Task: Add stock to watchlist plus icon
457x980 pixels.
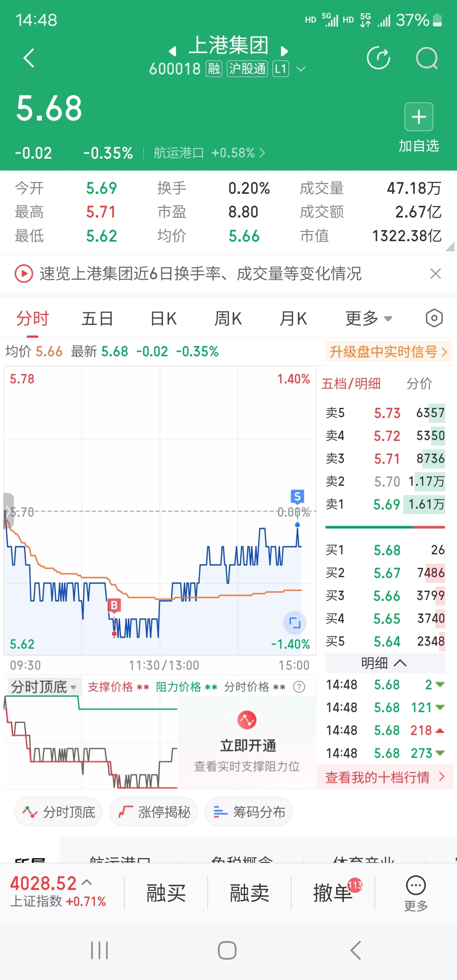Action: tap(419, 117)
